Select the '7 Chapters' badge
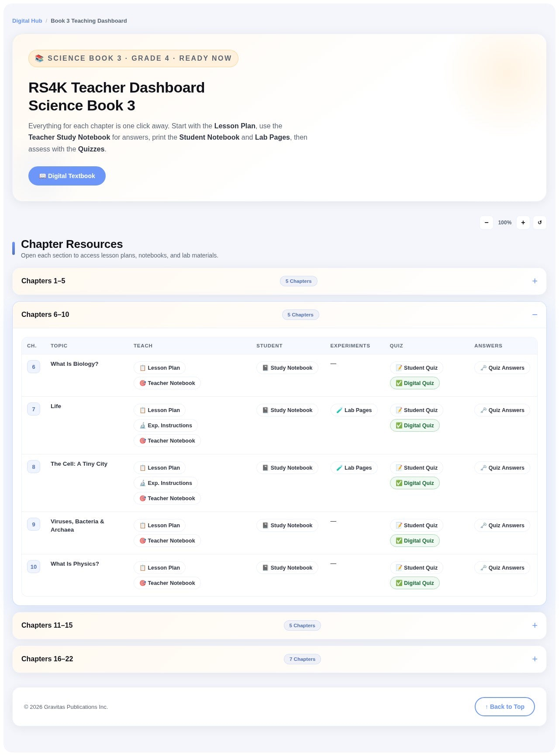 click(302, 659)
